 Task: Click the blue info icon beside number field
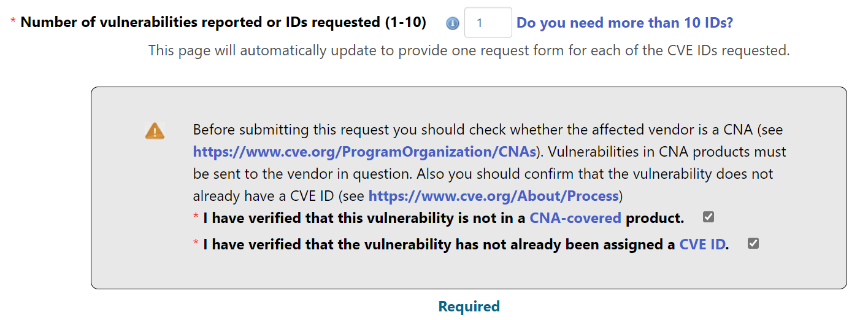click(x=453, y=23)
